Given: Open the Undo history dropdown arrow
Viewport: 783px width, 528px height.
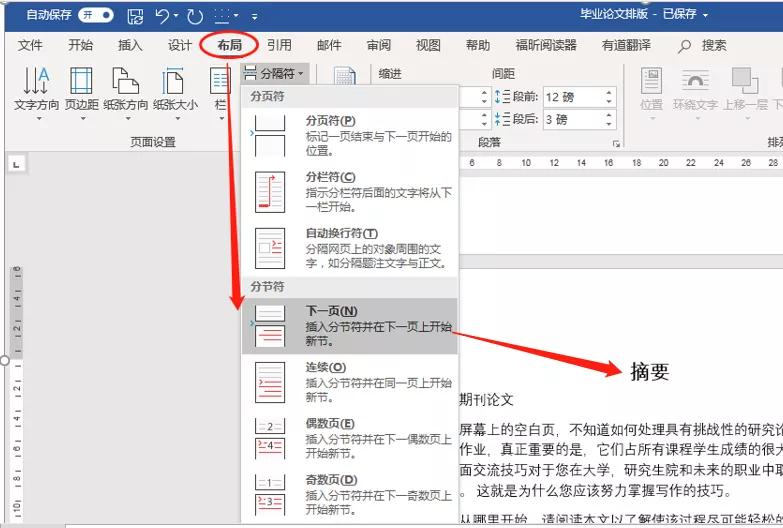Looking at the screenshot, I should click(x=176, y=16).
